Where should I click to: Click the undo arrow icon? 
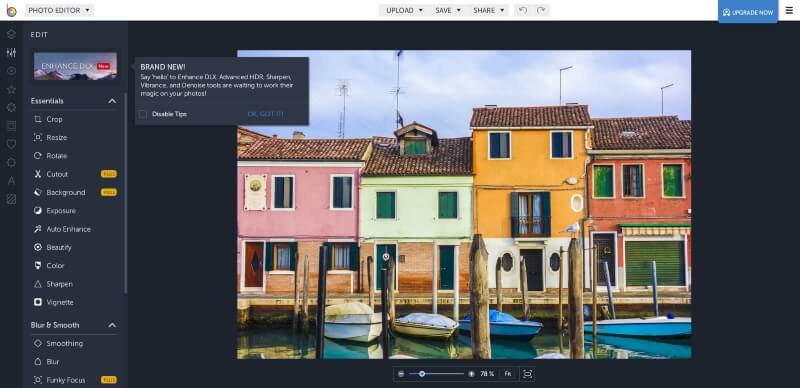coord(522,10)
